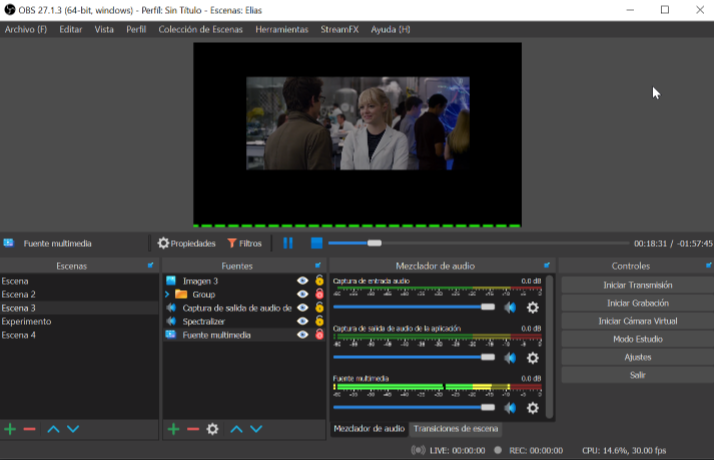714x460 pixels.
Task: Adjust Fuente multimedia volume slider
Action: point(414,407)
